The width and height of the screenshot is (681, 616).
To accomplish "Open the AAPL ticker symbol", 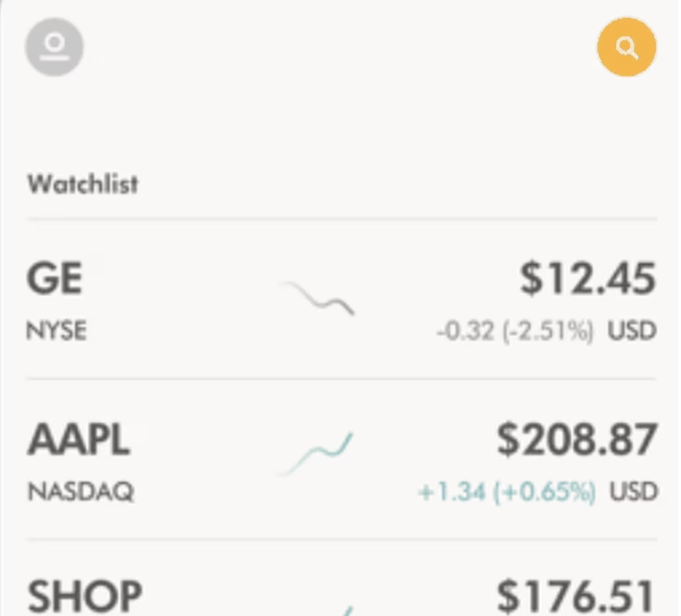I will (79, 439).
